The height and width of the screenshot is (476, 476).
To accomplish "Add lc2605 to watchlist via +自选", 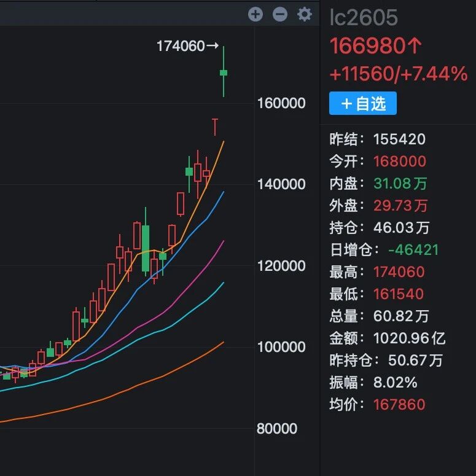I will [363, 104].
